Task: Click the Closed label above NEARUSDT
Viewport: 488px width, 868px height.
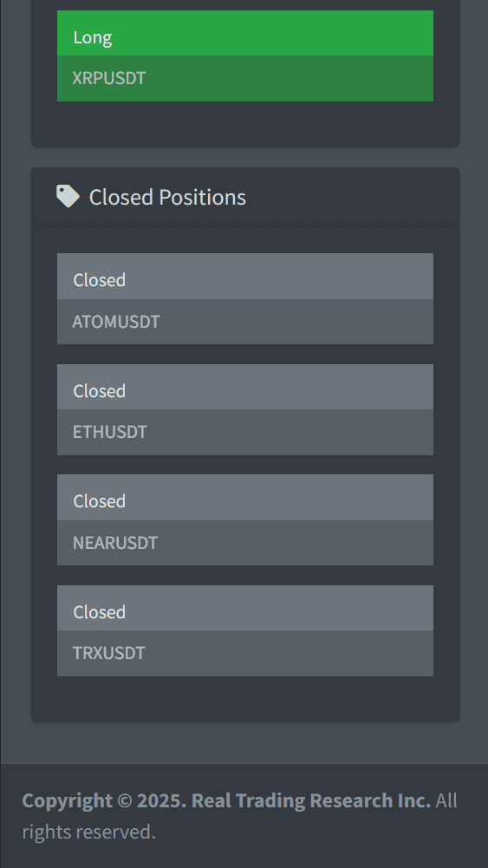Action: pos(99,501)
